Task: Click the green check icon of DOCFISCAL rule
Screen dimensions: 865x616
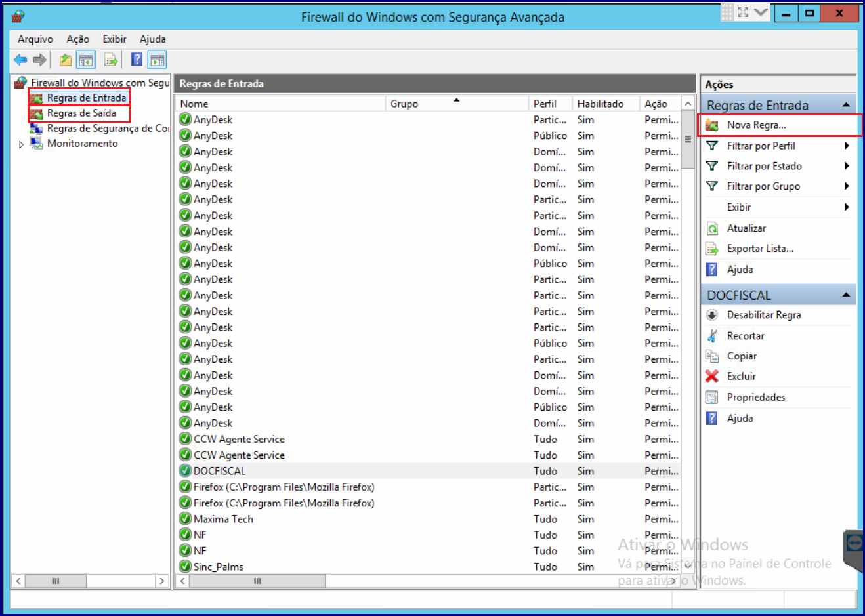Action: pyautogui.click(x=185, y=471)
